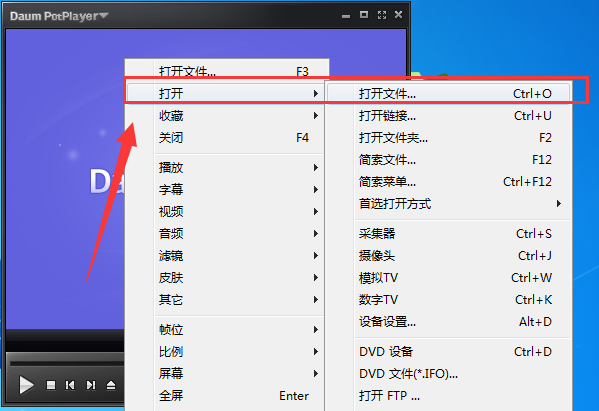This screenshot has width=599, height=411.
Task: Expand the 收藏 submenu
Action: point(226,115)
